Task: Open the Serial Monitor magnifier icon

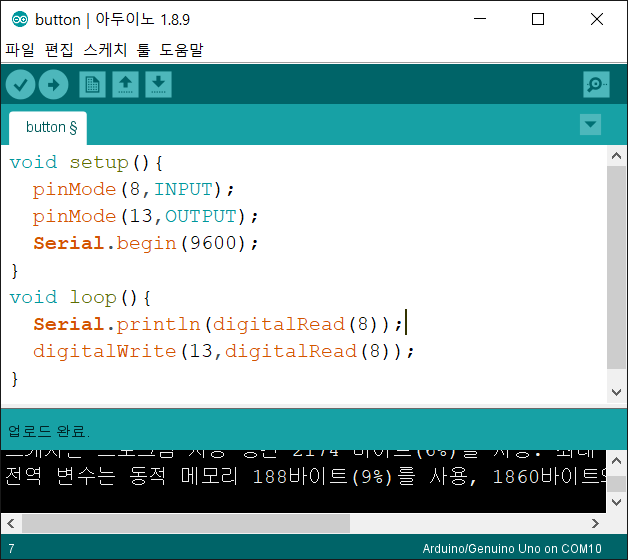Action: [x=596, y=85]
